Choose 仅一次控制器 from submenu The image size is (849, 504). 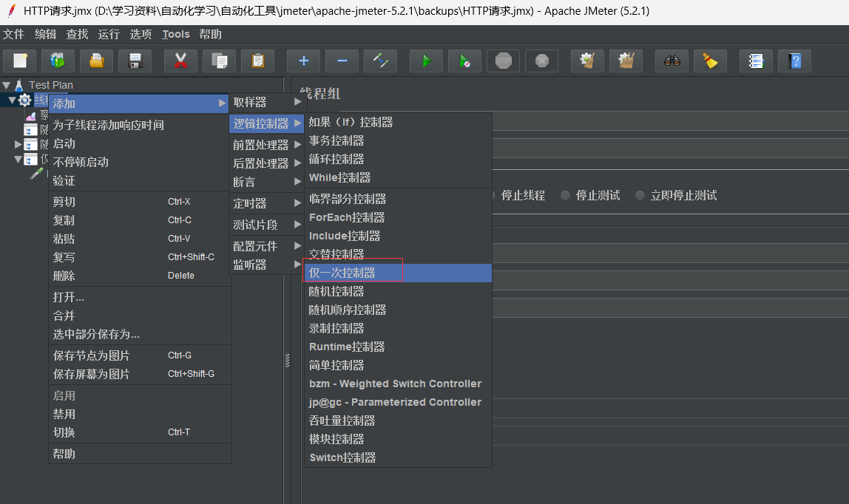coord(398,273)
